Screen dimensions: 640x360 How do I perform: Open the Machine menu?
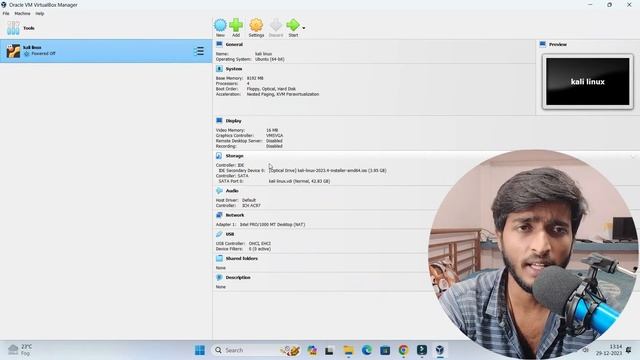tap(22, 13)
